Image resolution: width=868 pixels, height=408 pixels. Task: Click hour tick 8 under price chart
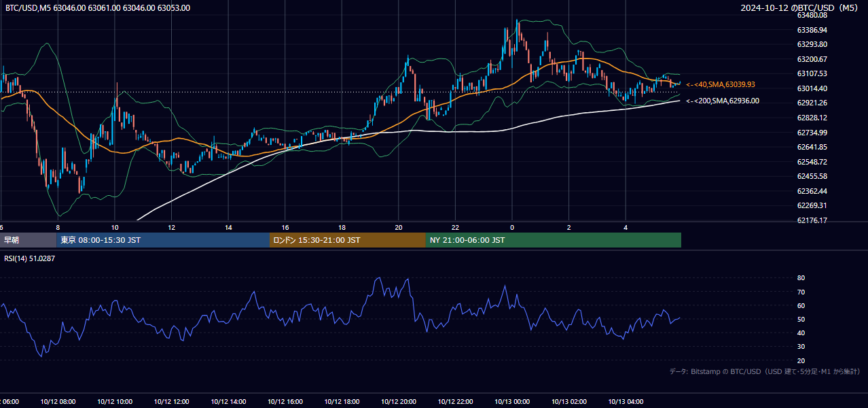point(58,227)
